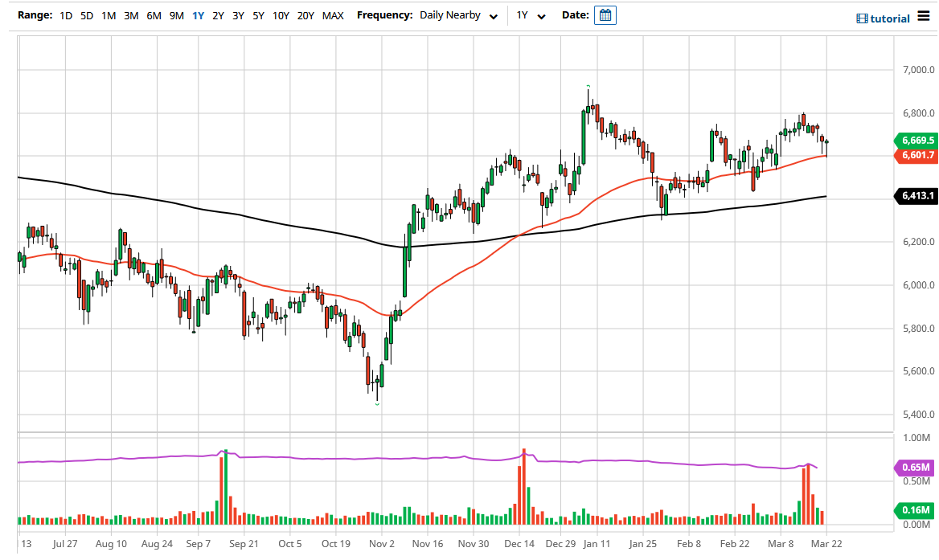Click the Frequency label text

pos(384,15)
